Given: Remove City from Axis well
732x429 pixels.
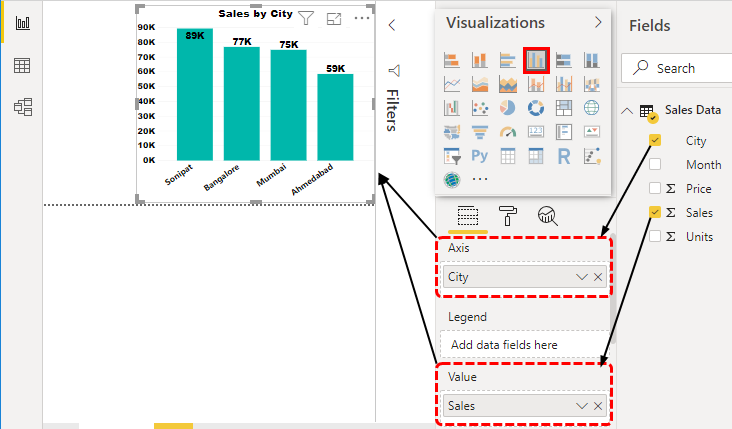Looking at the screenshot, I should click(598, 277).
